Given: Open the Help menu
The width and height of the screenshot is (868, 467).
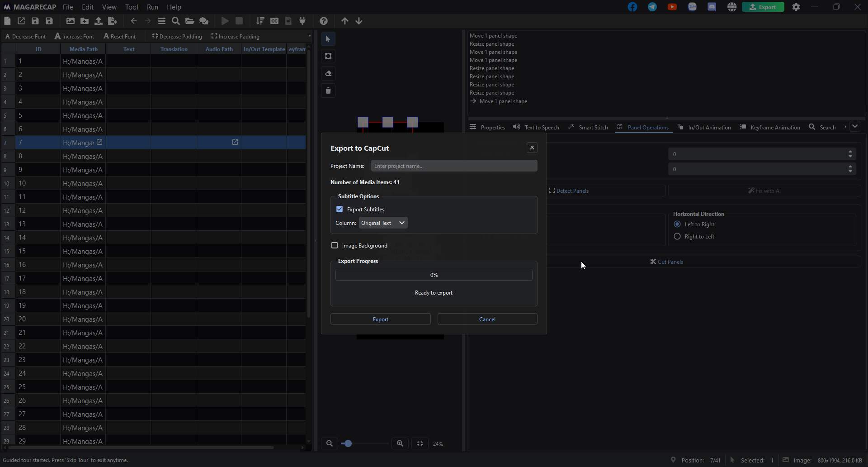Looking at the screenshot, I should tap(174, 7).
